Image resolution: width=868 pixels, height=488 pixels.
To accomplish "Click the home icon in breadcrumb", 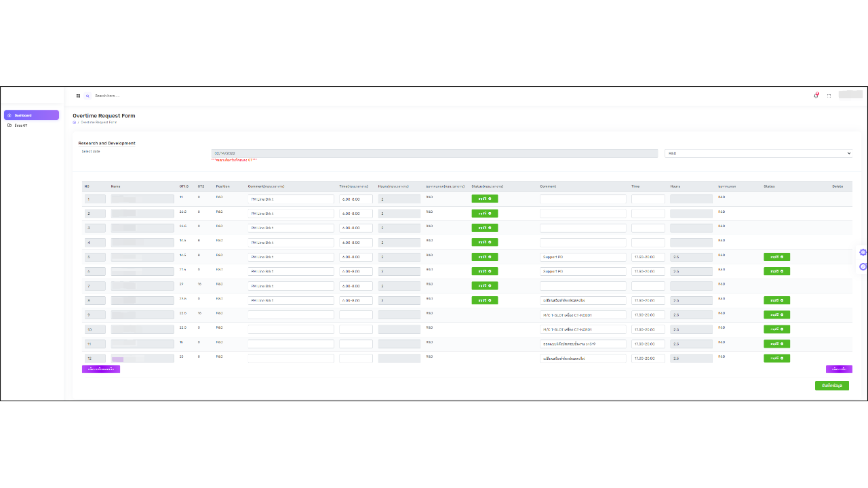I will [x=75, y=122].
